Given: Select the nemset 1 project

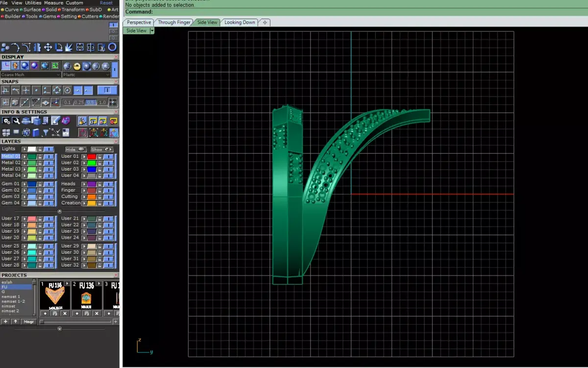Looking at the screenshot, I should pos(11,296).
